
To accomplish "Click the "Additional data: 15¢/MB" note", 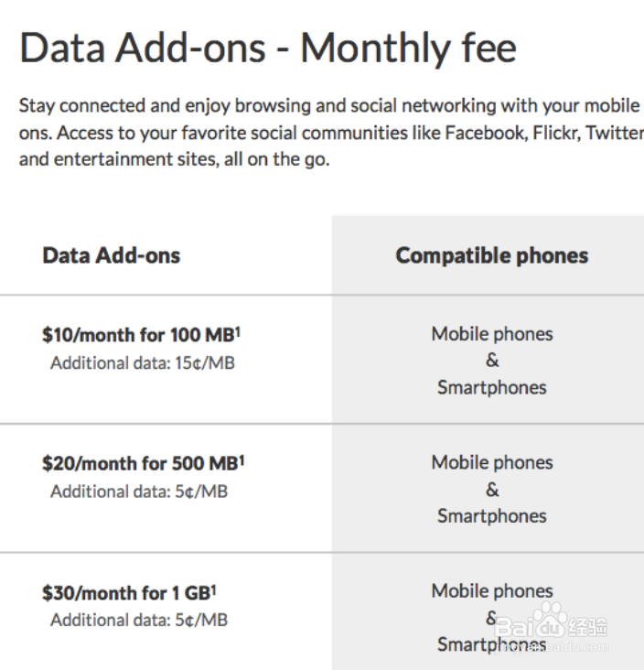I will pyautogui.click(x=142, y=363).
